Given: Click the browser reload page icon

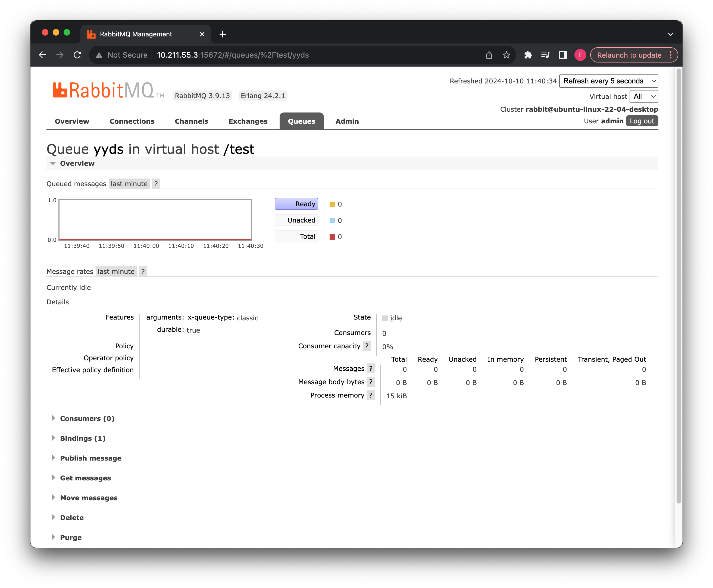Looking at the screenshot, I should pyautogui.click(x=77, y=55).
